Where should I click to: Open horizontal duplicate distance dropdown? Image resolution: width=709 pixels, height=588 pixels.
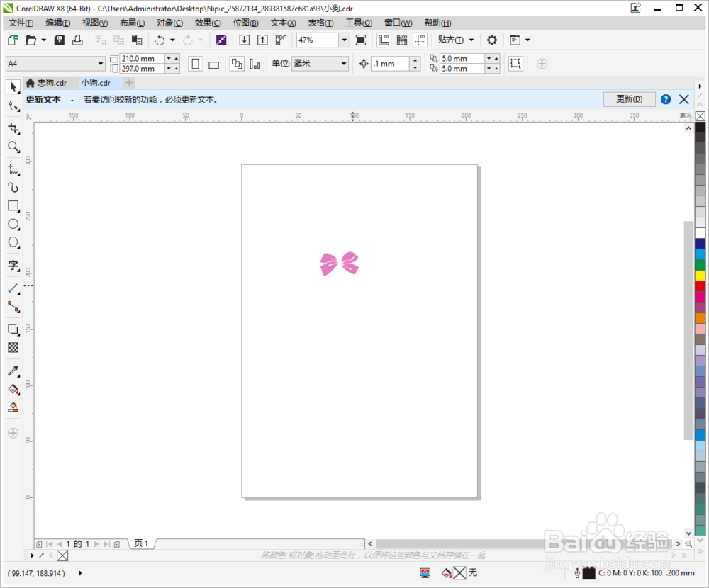click(x=489, y=59)
